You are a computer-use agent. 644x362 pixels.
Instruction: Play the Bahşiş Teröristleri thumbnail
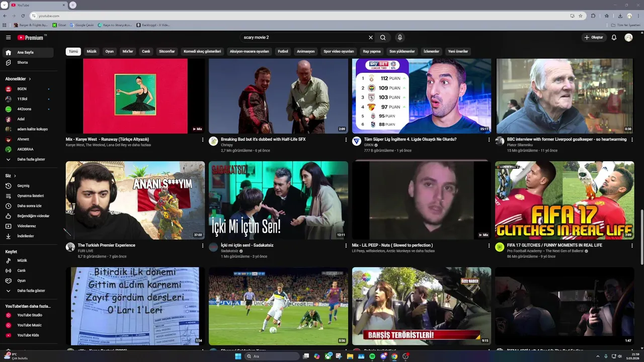point(422,306)
